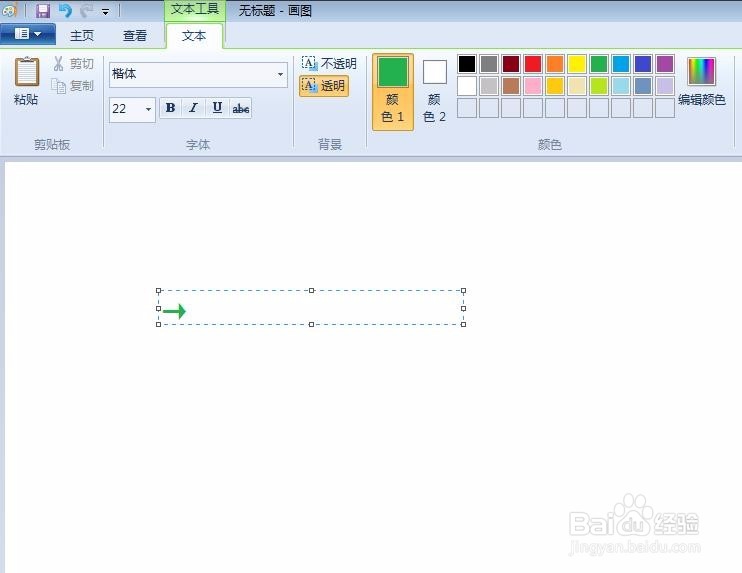Pick the black color swatch
Image resolution: width=742 pixels, height=573 pixels.
(x=467, y=64)
